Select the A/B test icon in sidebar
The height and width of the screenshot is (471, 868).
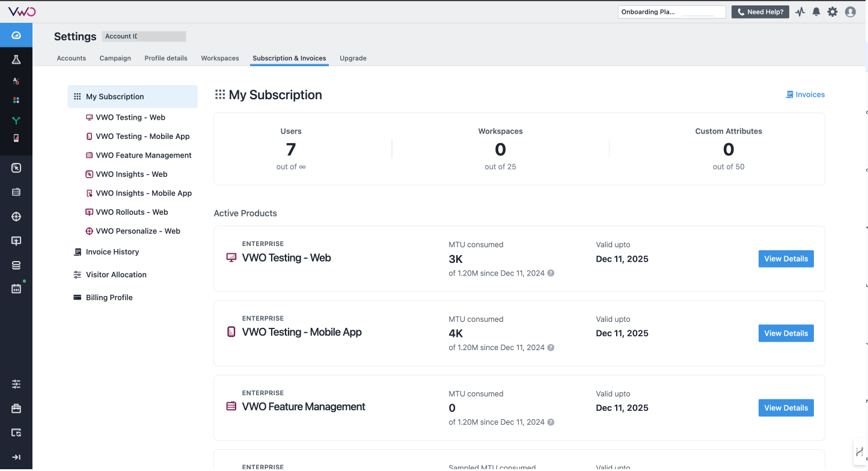(x=16, y=81)
